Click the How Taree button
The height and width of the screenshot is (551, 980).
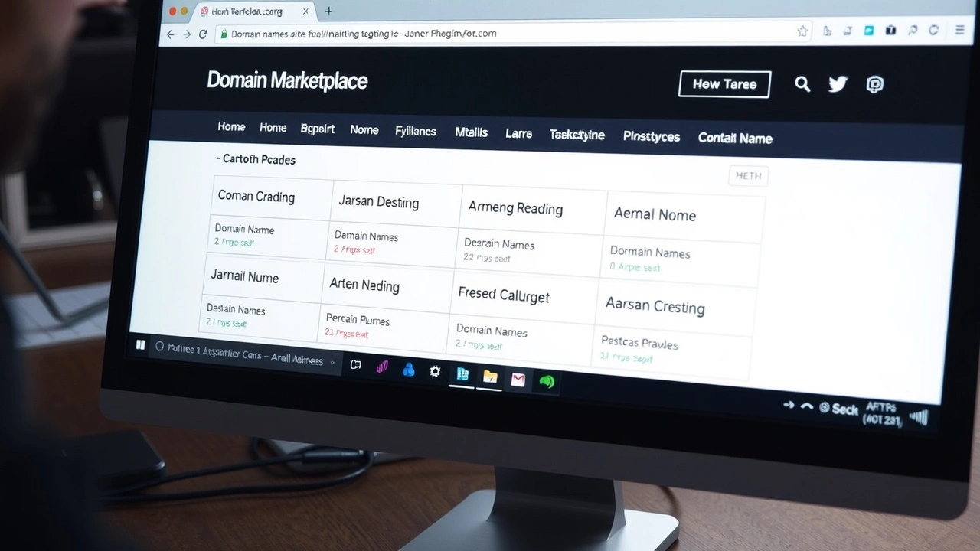point(724,84)
